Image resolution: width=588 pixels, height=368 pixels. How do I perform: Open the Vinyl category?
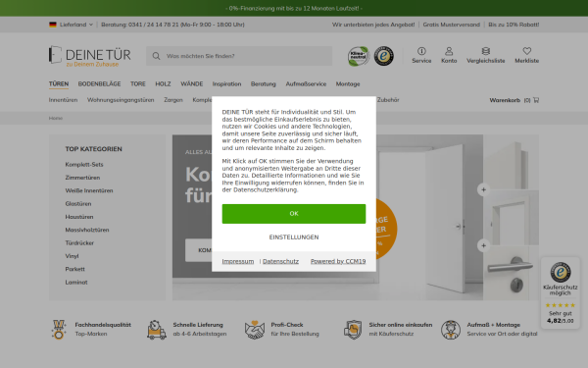click(72, 256)
